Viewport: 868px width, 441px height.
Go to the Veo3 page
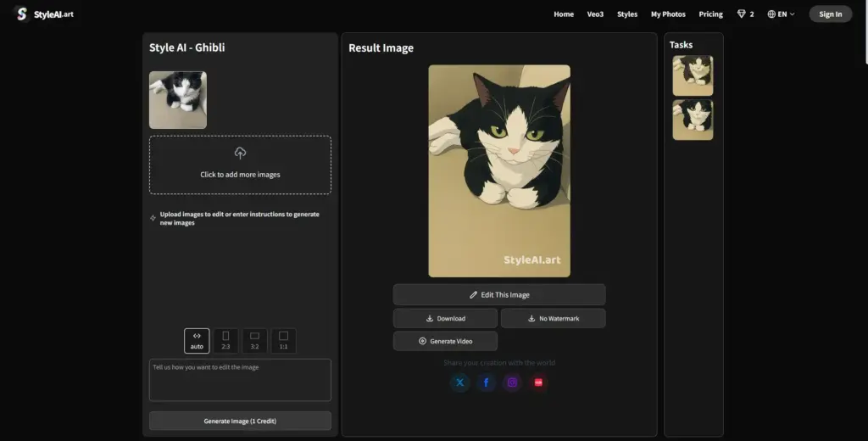click(x=595, y=14)
